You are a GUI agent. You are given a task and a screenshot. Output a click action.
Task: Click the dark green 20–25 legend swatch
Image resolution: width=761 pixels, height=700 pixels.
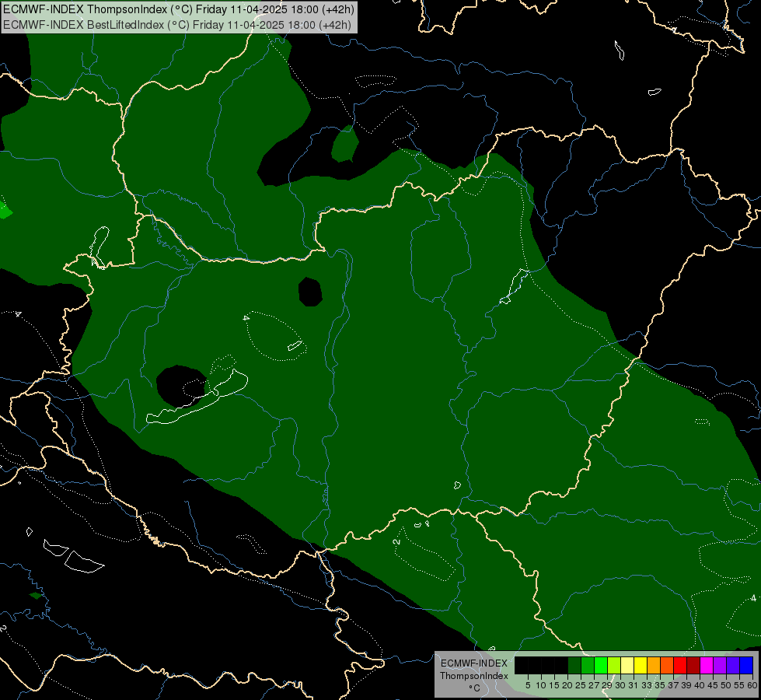574,665
